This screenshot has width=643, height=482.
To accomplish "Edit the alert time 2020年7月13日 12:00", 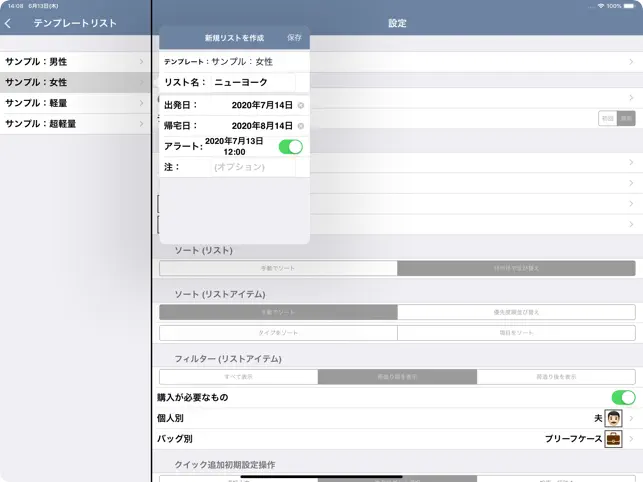I will point(234,146).
